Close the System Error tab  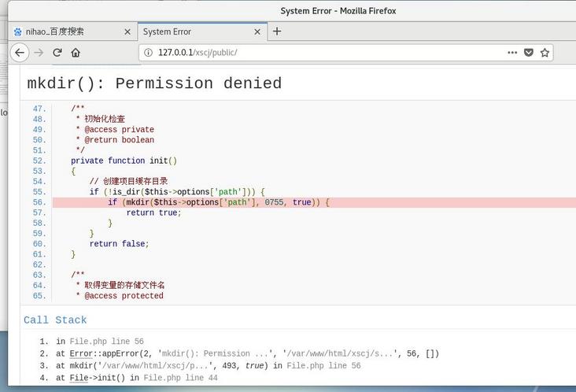click(x=256, y=31)
